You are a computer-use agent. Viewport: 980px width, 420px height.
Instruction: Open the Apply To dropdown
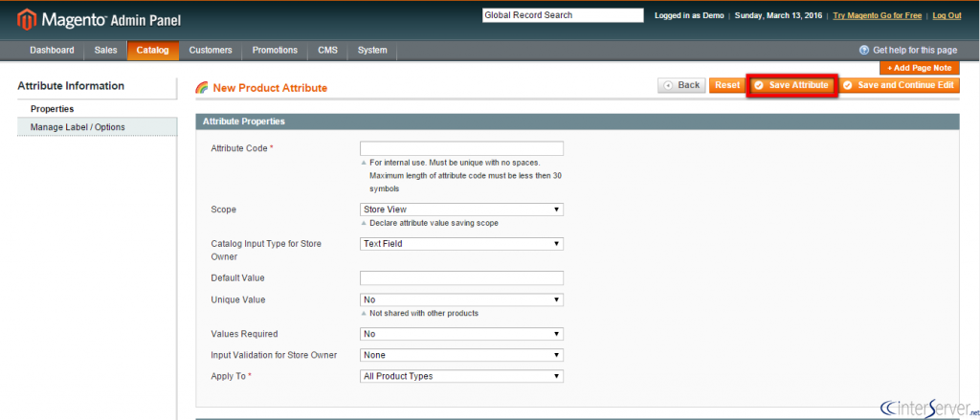point(461,376)
